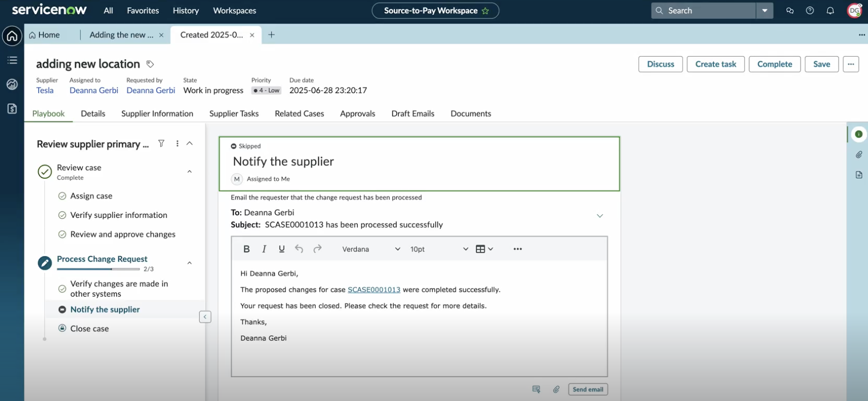Close the Created 2025-0... tab
The height and width of the screenshot is (401, 868).
pos(252,35)
